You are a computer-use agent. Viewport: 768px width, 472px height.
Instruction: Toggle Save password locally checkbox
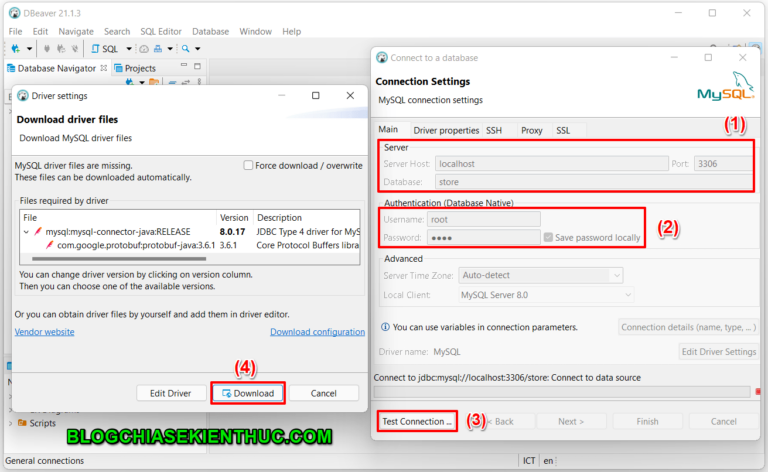coord(548,238)
